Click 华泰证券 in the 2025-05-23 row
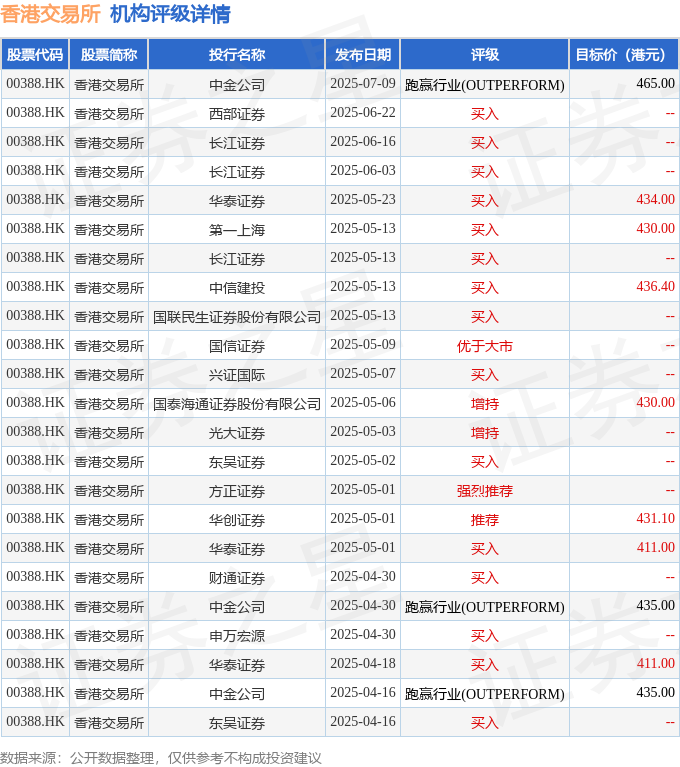 tap(237, 201)
